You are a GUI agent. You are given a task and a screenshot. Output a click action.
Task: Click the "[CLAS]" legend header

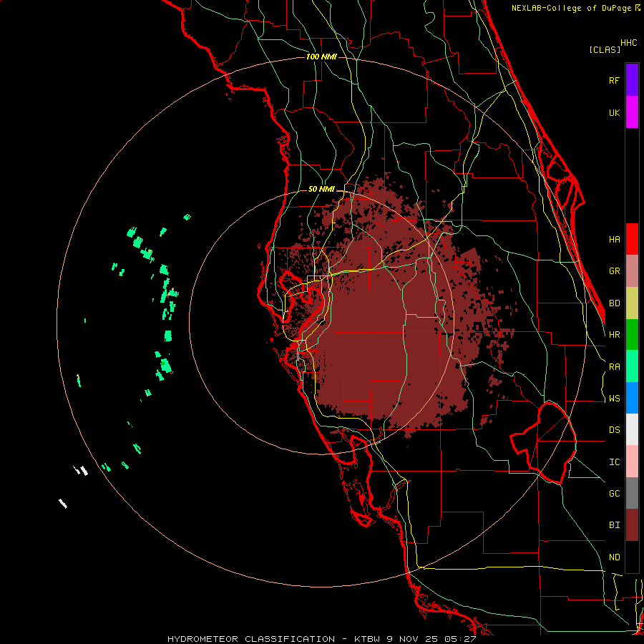(x=605, y=49)
